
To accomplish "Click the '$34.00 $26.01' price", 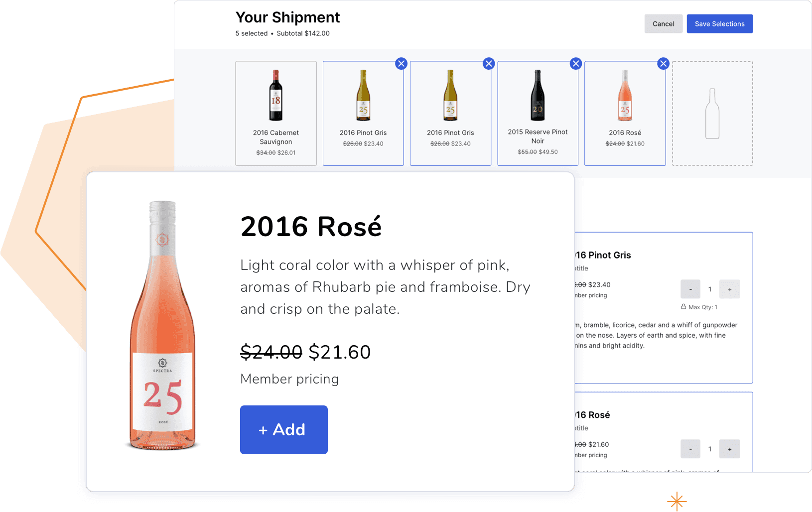I will tap(276, 153).
